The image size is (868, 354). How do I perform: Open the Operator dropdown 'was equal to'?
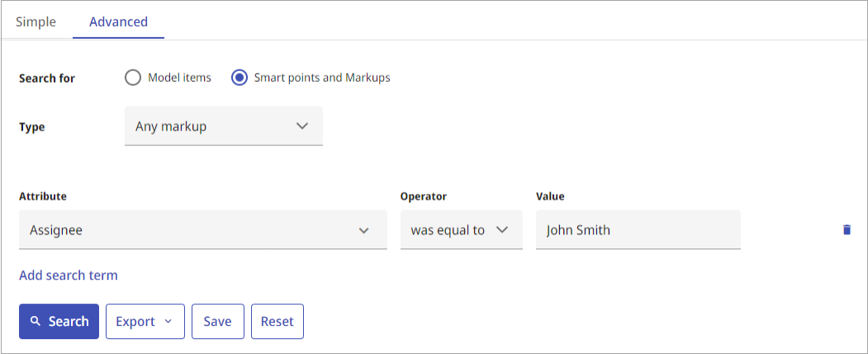click(461, 229)
